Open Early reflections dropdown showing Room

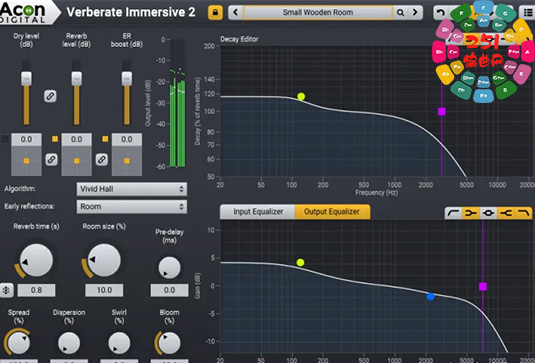pyautogui.click(x=132, y=207)
